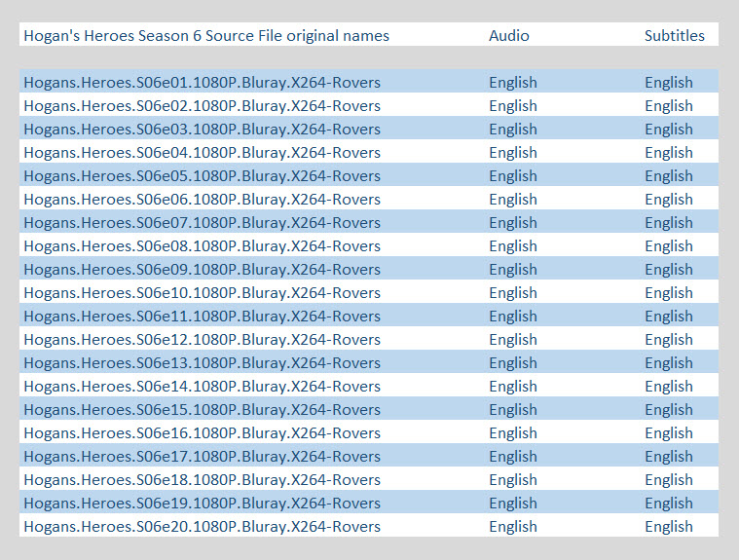
Task: Select file name Hogans.Heroes.S06e03.1080P.Bluray.X264-Rovers
Action: [x=203, y=130]
